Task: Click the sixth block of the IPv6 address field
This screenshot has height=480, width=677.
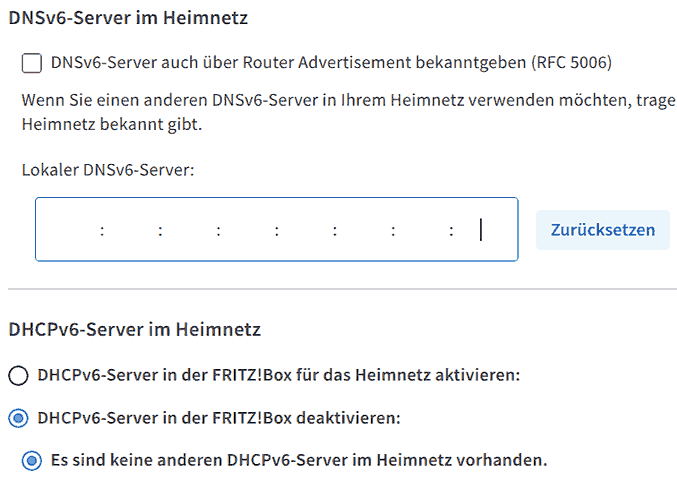Action: click(x=364, y=230)
